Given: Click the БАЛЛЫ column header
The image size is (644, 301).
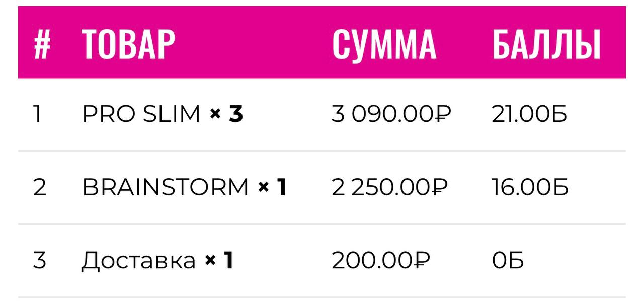Looking at the screenshot, I should 546,44.
